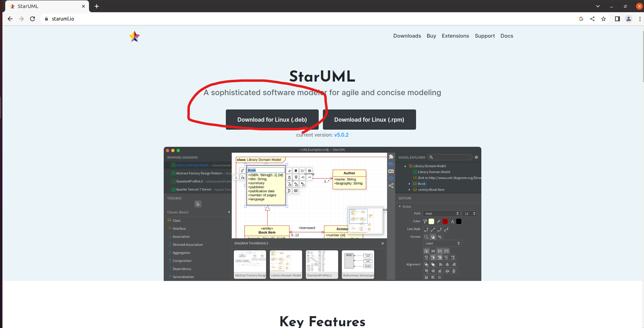
Task: Click the font size 13 stepper
Action: (x=474, y=213)
